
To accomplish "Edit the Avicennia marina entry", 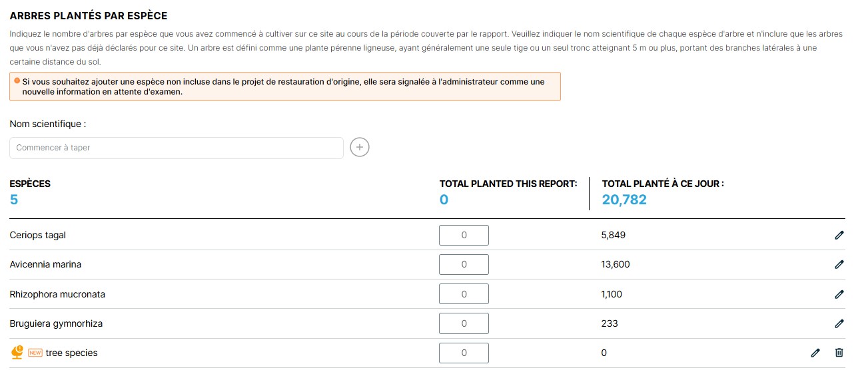I will 839,264.
